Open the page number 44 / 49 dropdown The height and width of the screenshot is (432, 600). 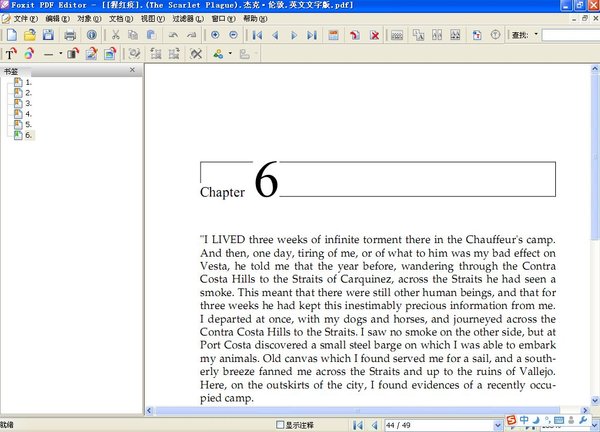point(498,425)
